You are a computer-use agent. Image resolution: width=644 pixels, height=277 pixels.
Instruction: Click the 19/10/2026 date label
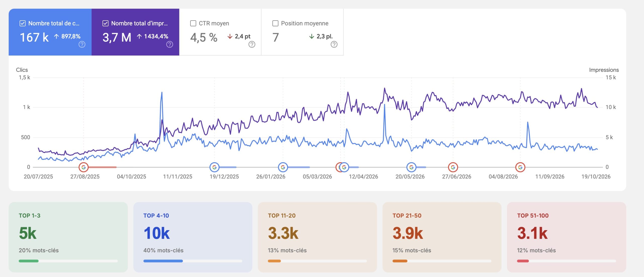click(596, 177)
